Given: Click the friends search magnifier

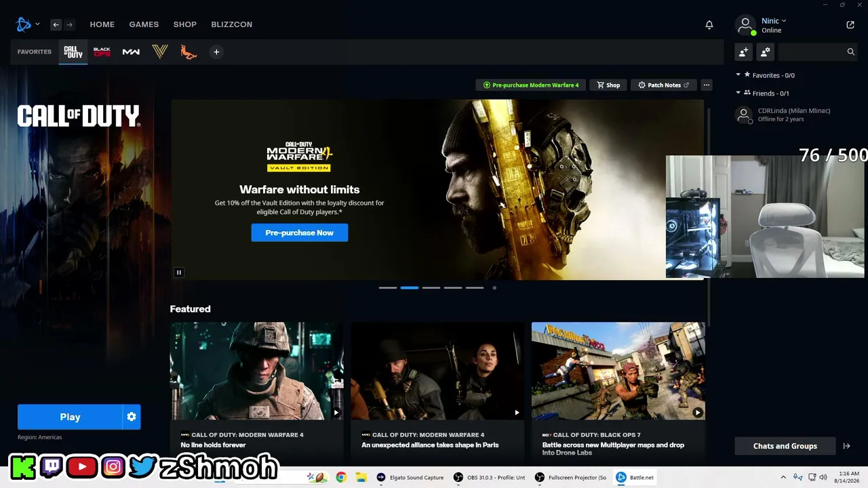Looking at the screenshot, I should [x=851, y=52].
